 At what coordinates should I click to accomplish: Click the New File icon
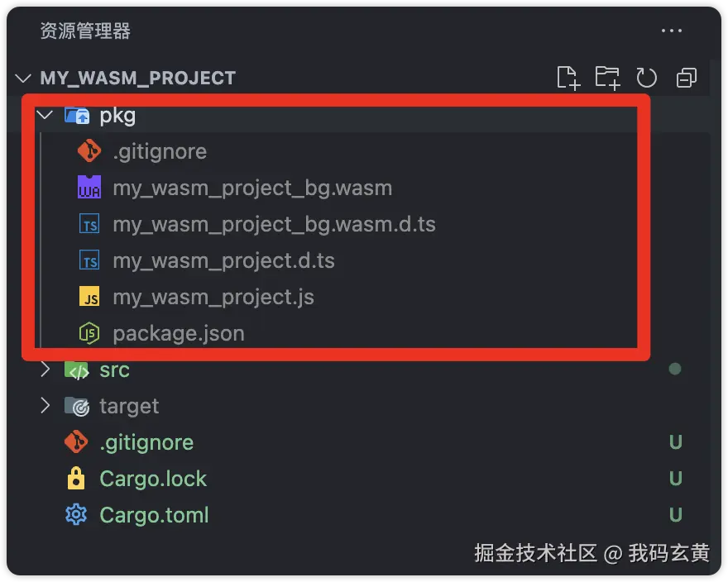[x=568, y=78]
